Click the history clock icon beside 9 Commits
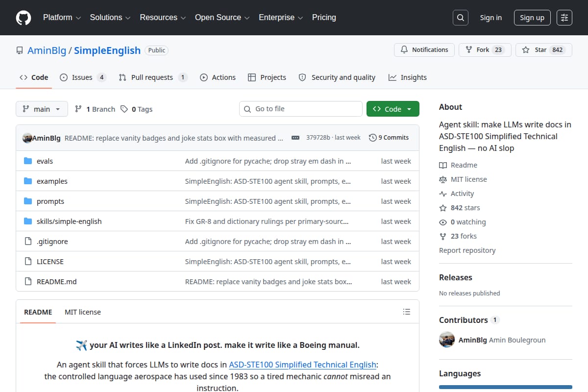 pyautogui.click(x=372, y=138)
